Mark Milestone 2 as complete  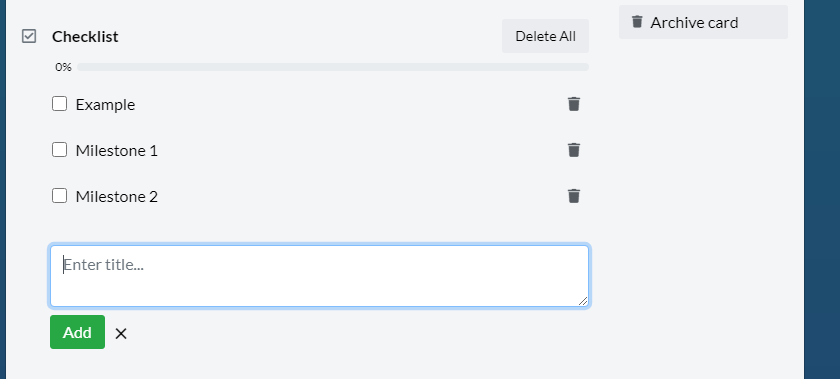tap(59, 196)
